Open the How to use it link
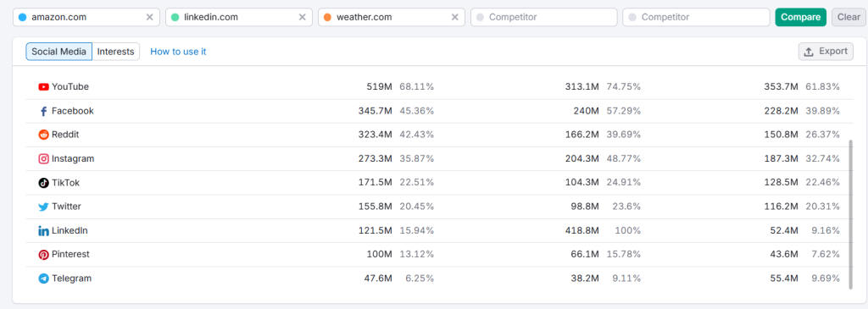 (x=178, y=52)
